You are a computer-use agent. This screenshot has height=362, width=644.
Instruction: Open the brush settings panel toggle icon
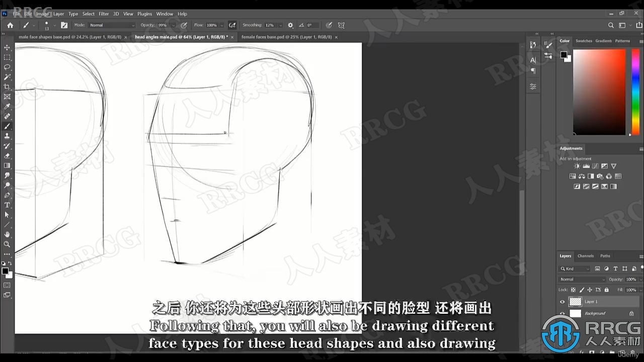64,25
